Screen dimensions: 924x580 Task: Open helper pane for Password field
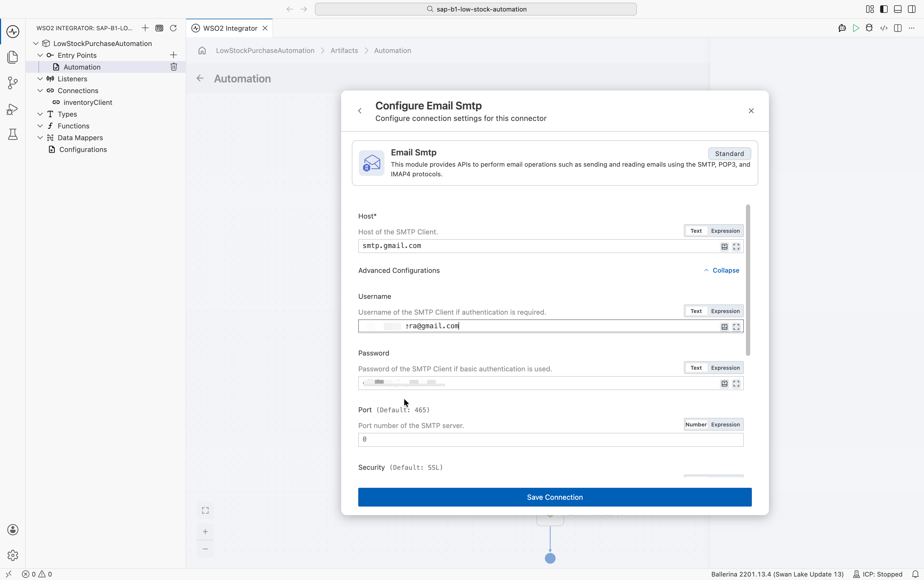pyautogui.click(x=724, y=384)
